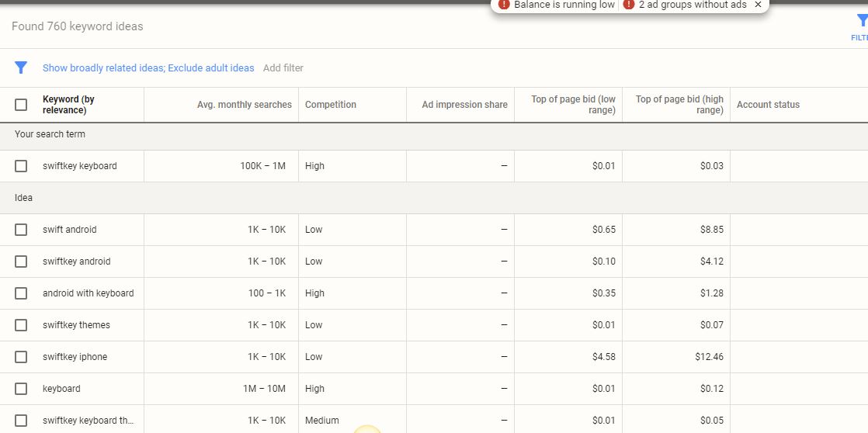
Task: Check the swiftkey keyboard th... row checkbox
Action: (x=21, y=421)
